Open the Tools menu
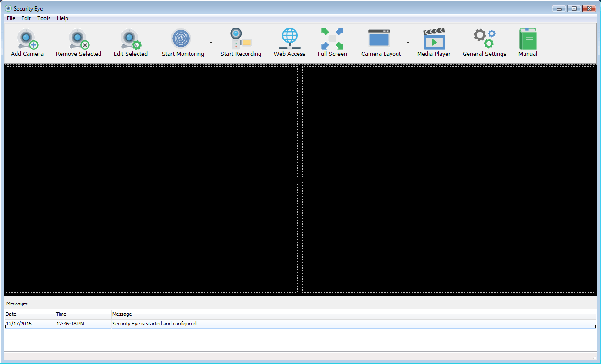Viewport: 601px width, 364px height. (x=44, y=18)
